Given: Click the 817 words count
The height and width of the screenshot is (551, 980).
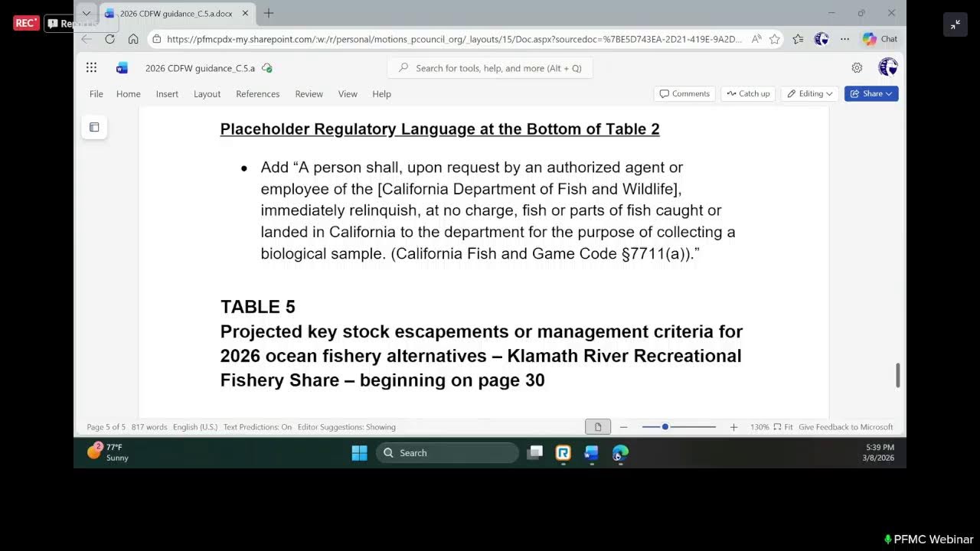Looking at the screenshot, I should (149, 427).
